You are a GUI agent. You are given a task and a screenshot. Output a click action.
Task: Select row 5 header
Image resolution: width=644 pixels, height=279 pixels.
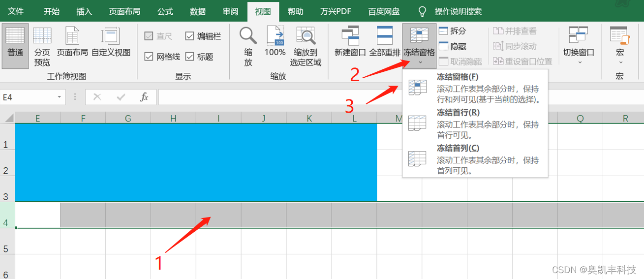[7, 241]
